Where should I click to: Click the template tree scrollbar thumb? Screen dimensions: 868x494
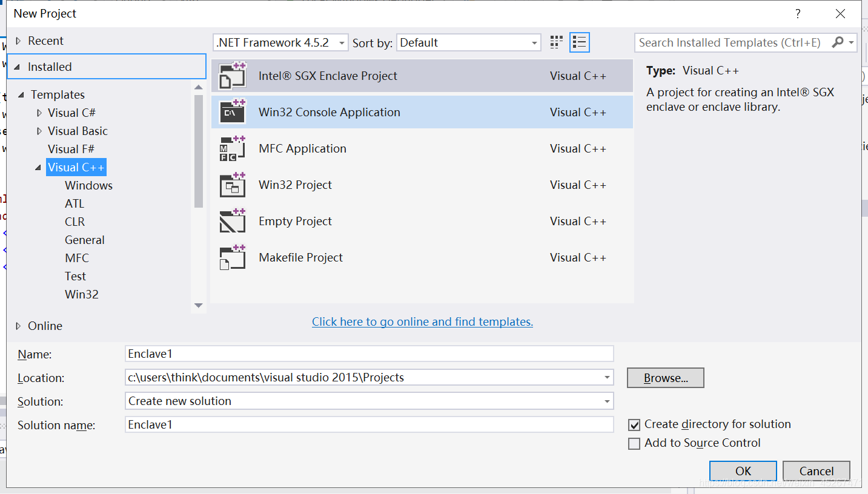click(x=199, y=151)
